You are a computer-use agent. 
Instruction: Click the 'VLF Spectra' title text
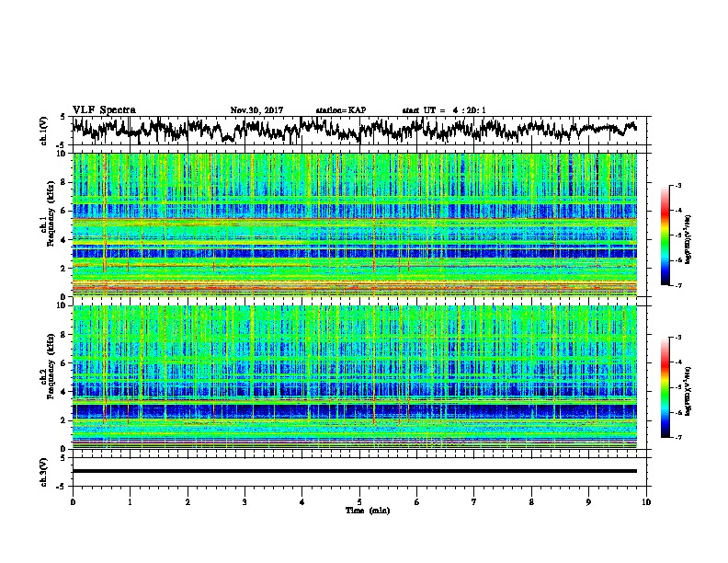pos(104,110)
